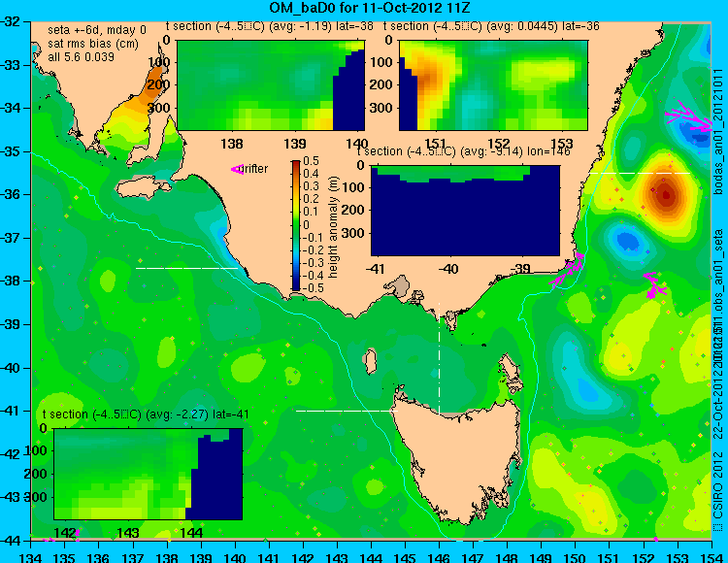Select the magenta drifter legend marker
This screenshot has height=563, width=728.
click(237, 170)
